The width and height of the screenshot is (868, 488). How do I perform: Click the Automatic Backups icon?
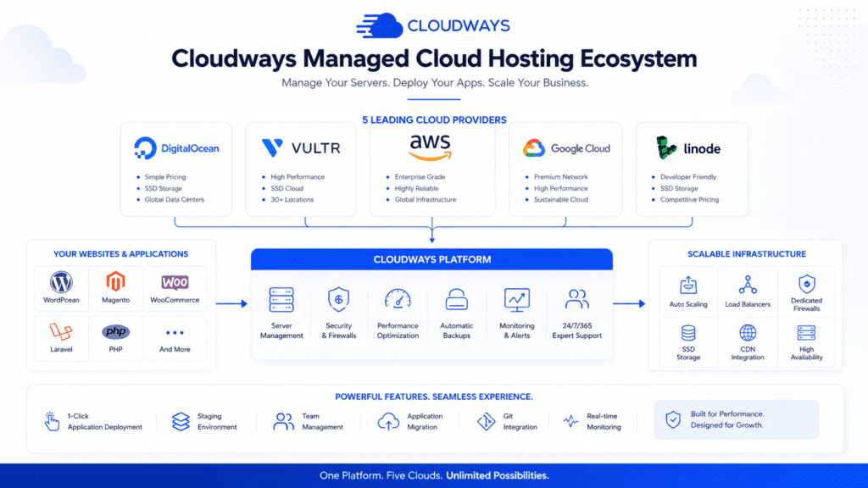point(457,299)
